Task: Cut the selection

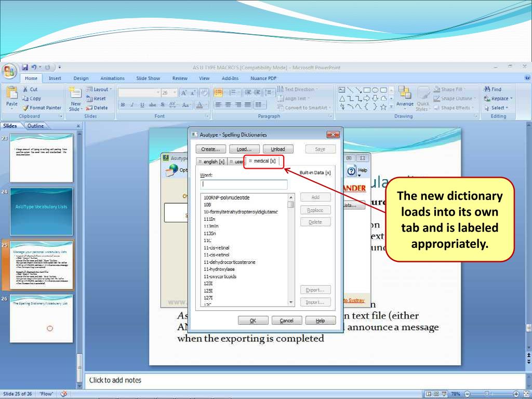Action: coord(30,89)
